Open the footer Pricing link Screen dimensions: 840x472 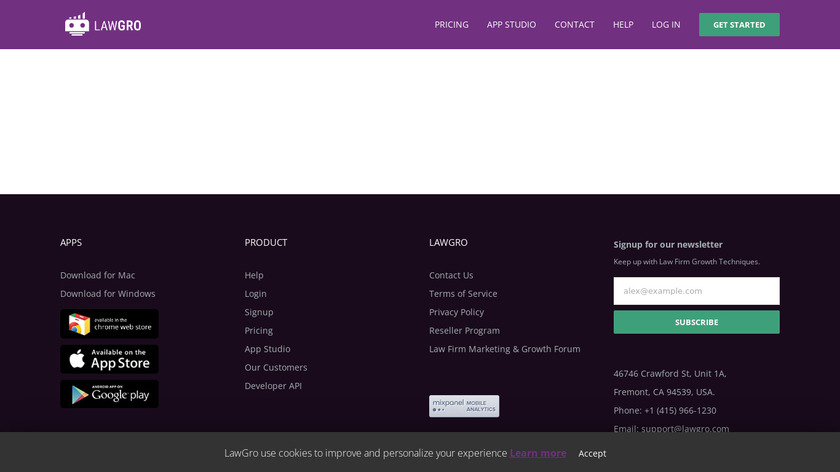[x=259, y=331]
